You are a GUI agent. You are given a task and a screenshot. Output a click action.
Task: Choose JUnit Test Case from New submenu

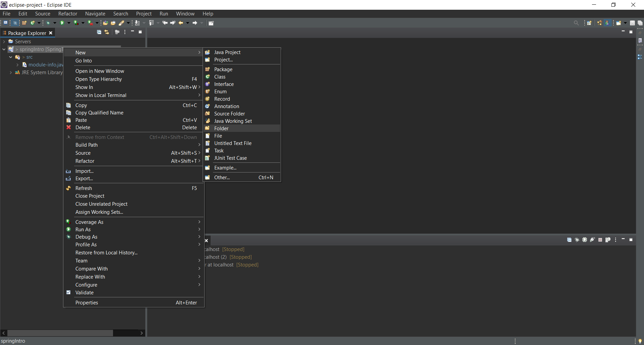point(242,158)
